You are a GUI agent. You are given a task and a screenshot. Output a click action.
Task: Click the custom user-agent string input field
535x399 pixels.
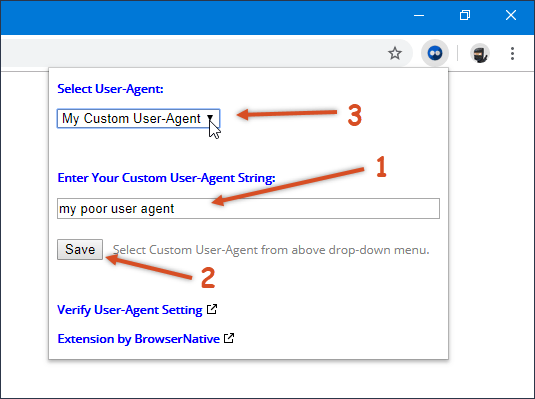pos(248,209)
